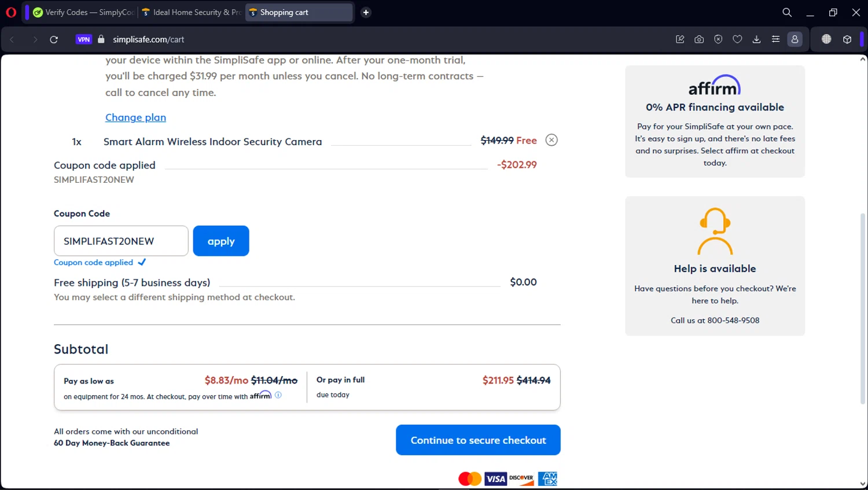This screenshot has height=490, width=868.
Task: Open the tab search magnifier icon
Action: point(787,12)
